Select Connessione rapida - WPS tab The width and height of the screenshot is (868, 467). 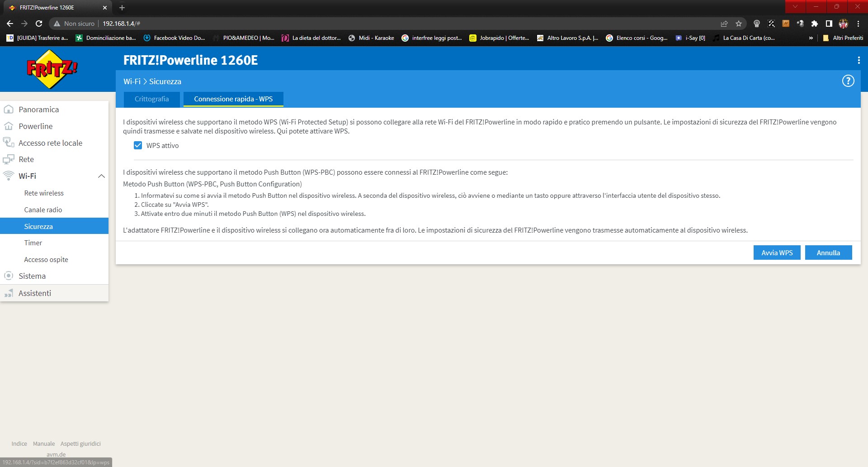[233, 99]
